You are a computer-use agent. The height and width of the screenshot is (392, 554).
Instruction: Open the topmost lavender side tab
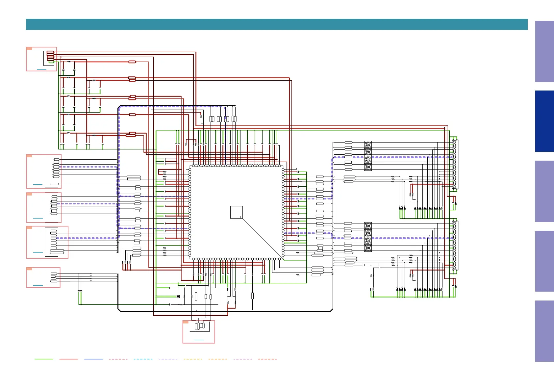click(x=544, y=51)
